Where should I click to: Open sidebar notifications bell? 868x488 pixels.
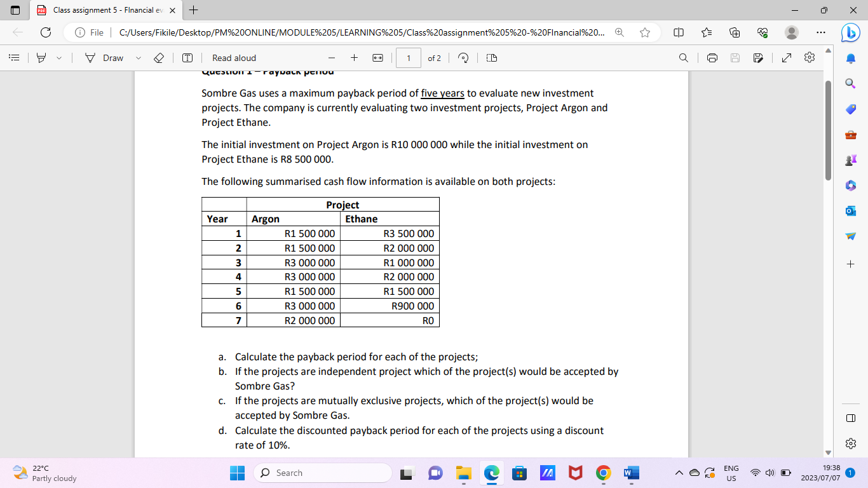point(850,58)
